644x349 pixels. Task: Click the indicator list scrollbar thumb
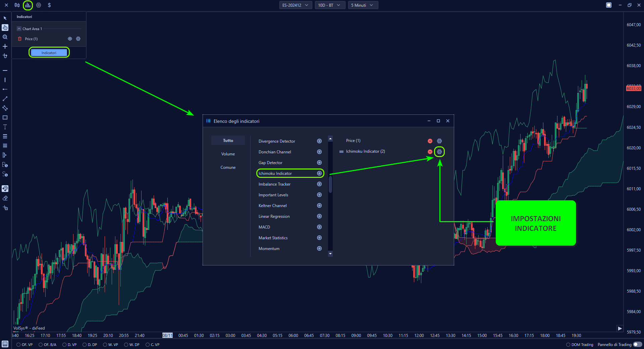(330, 184)
